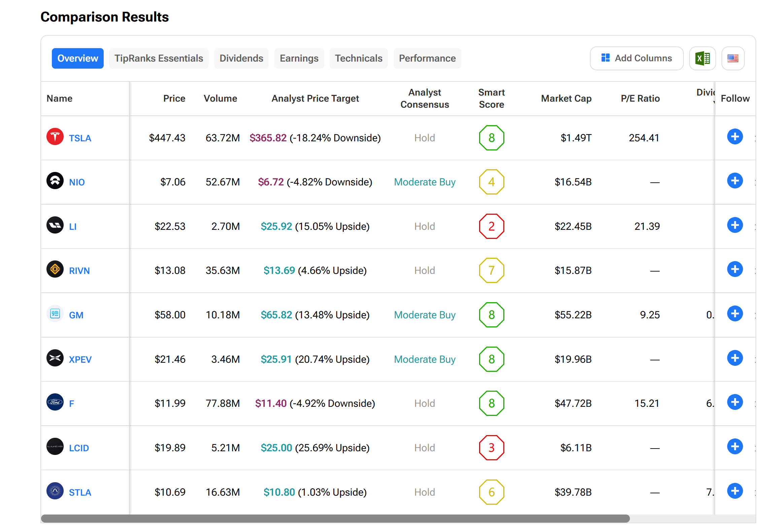The height and width of the screenshot is (532, 771).
Task: Click the US flag market selector
Action: 733,59
